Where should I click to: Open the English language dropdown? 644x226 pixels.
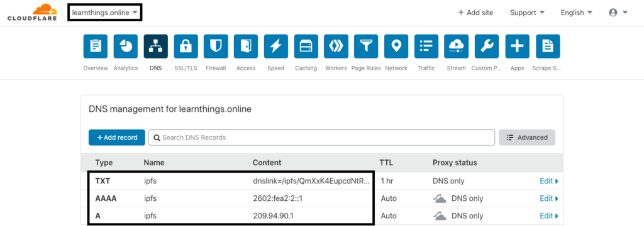pos(576,13)
